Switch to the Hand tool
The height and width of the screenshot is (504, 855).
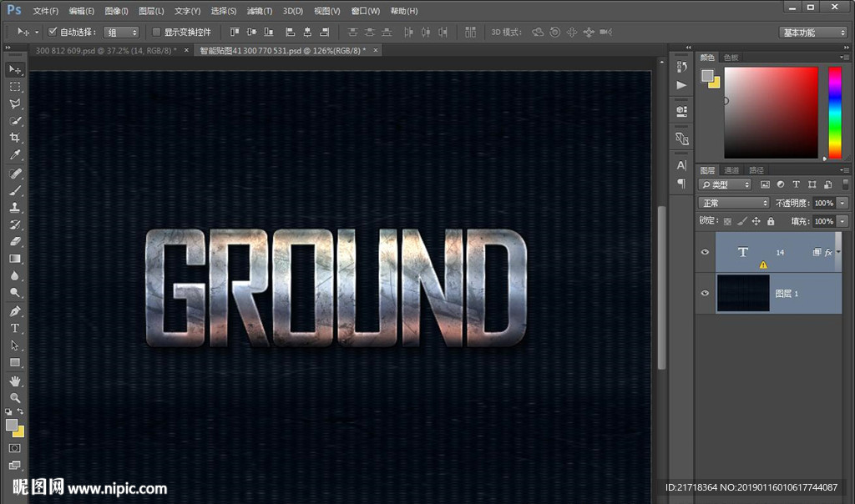pos(15,381)
